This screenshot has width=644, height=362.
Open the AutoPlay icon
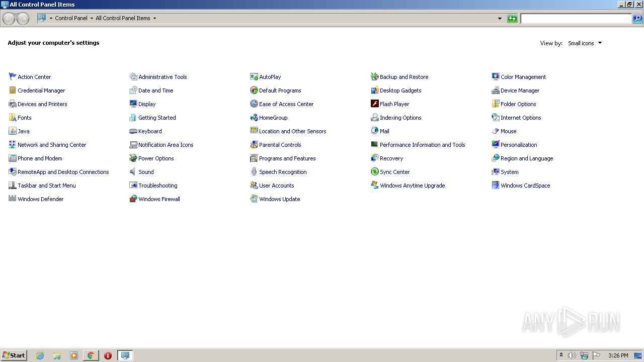tap(254, 76)
